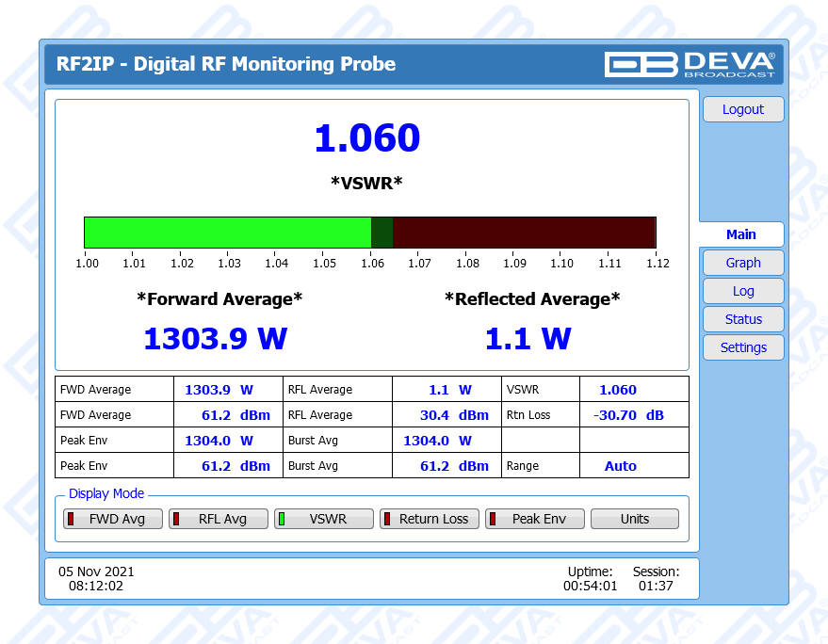Image resolution: width=828 pixels, height=644 pixels.
Task: Click the large 1.060 VSWR reading
Action: 366,138
